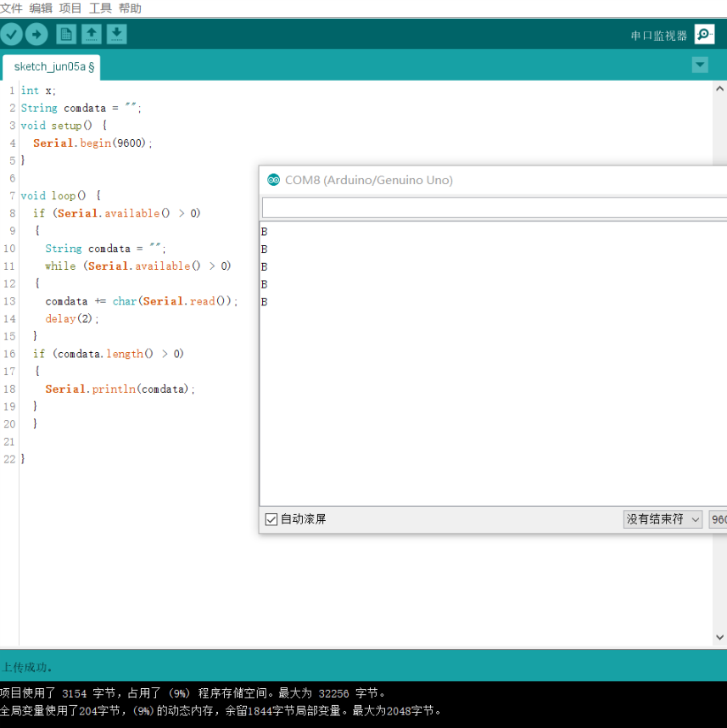The image size is (727, 728).
Task: Open the 文件 menu
Action: [11, 8]
